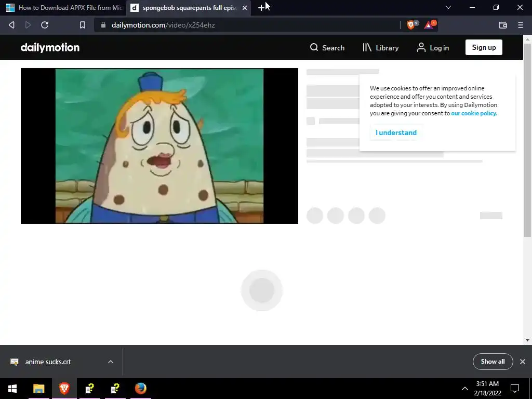Open the our cookie policy link
The image size is (532, 399).
pos(474,113)
